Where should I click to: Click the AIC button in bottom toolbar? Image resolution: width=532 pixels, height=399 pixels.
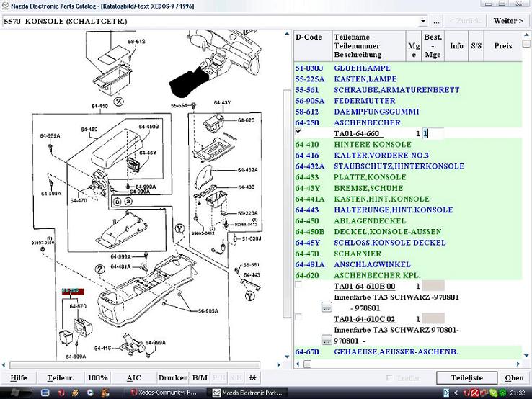pos(134,377)
